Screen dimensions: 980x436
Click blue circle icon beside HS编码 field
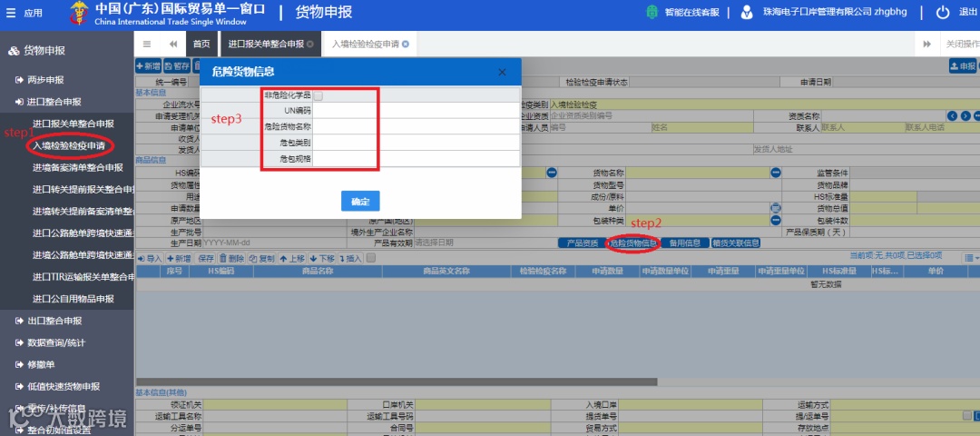point(552,173)
